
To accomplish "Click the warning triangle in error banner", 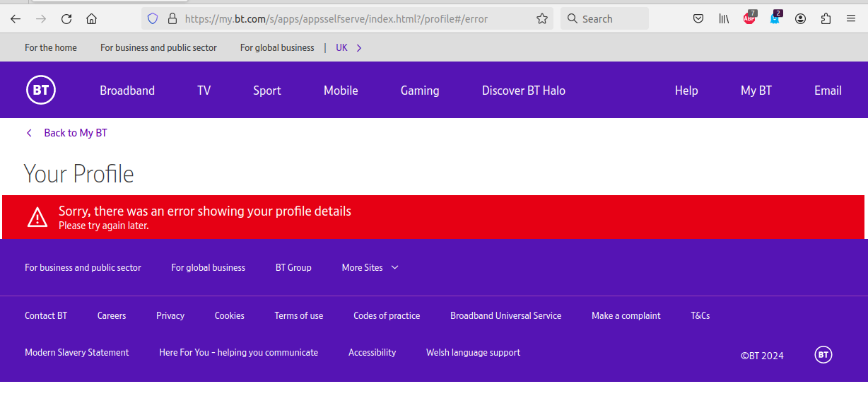I will point(37,217).
